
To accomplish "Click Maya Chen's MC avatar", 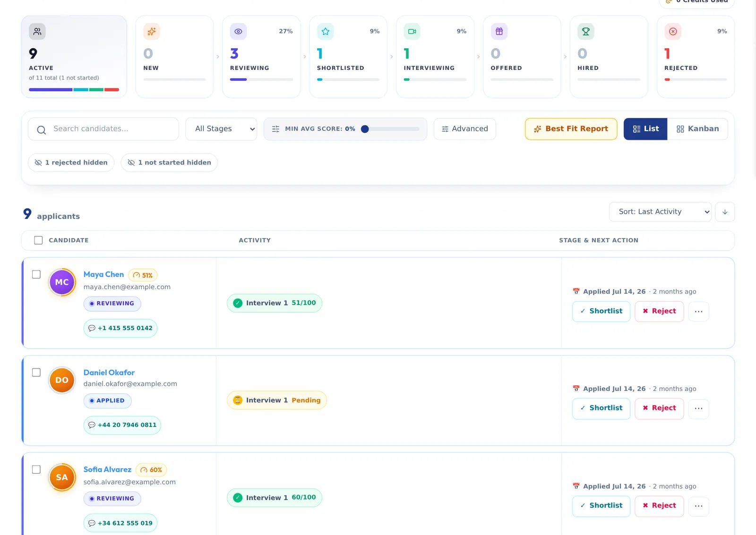I will [62, 282].
